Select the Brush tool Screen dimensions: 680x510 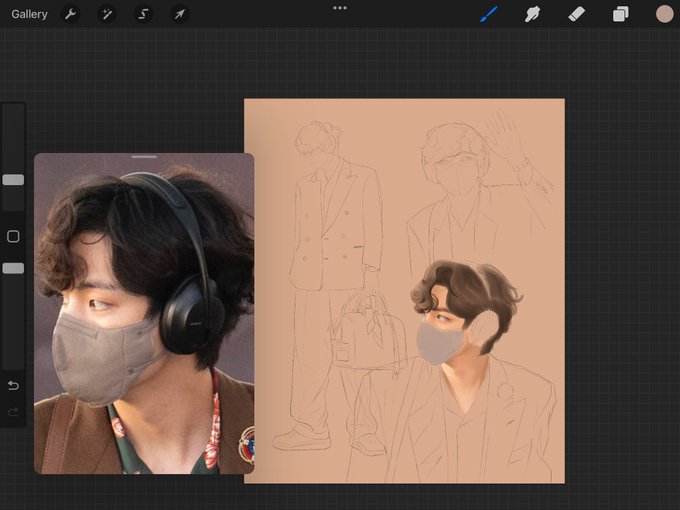pos(489,14)
